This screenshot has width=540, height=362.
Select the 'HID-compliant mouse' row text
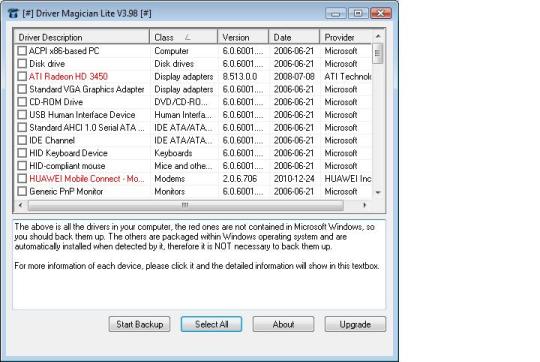[x=67, y=166]
